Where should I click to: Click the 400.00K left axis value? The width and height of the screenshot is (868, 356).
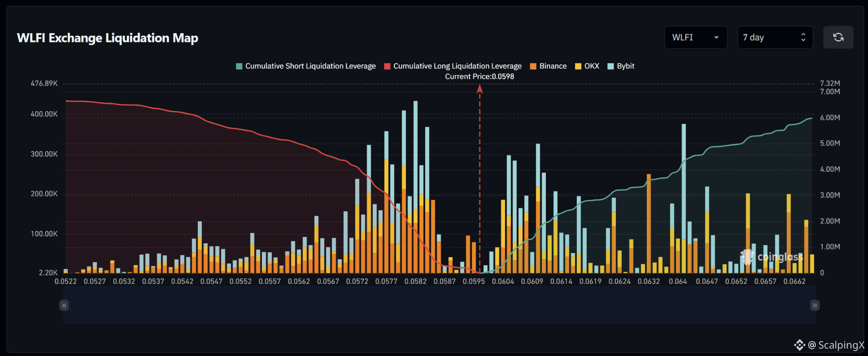click(x=44, y=114)
